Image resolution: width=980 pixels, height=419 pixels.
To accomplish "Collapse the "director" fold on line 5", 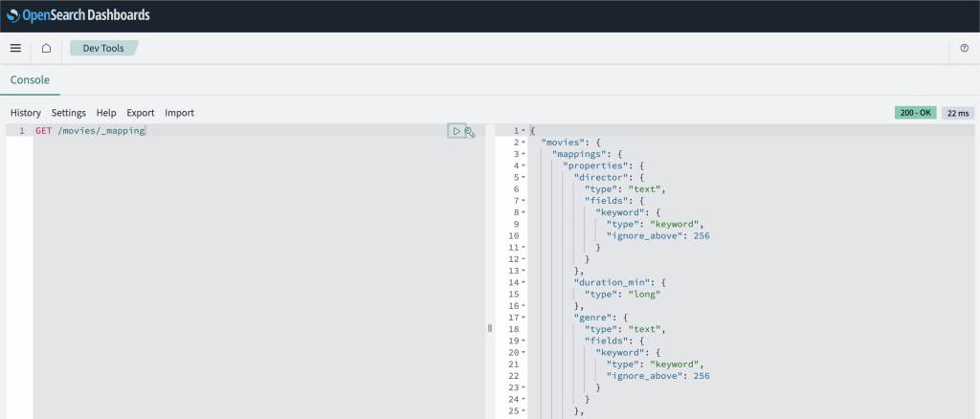I will [523, 177].
